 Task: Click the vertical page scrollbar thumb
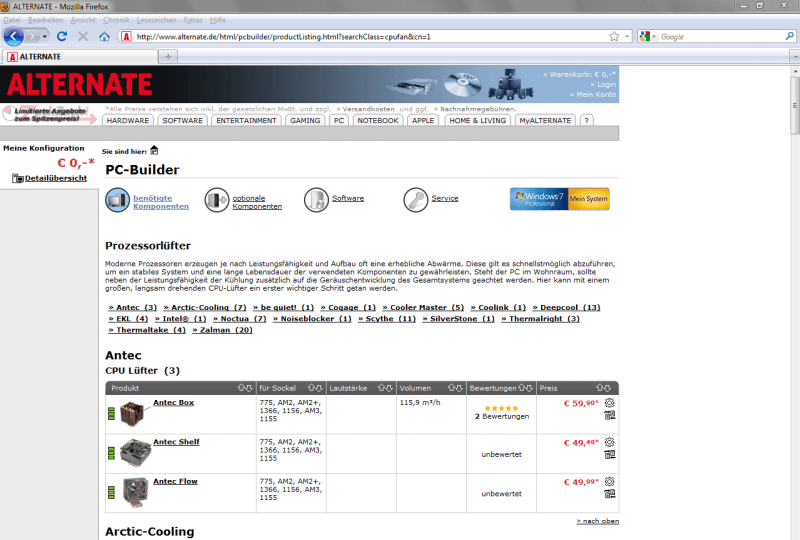point(795,106)
